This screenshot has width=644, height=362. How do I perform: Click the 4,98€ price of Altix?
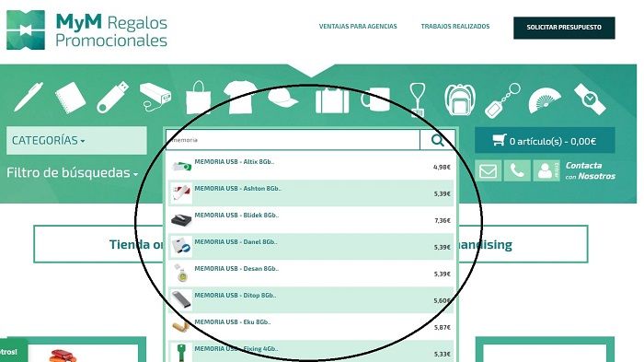[442, 167]
